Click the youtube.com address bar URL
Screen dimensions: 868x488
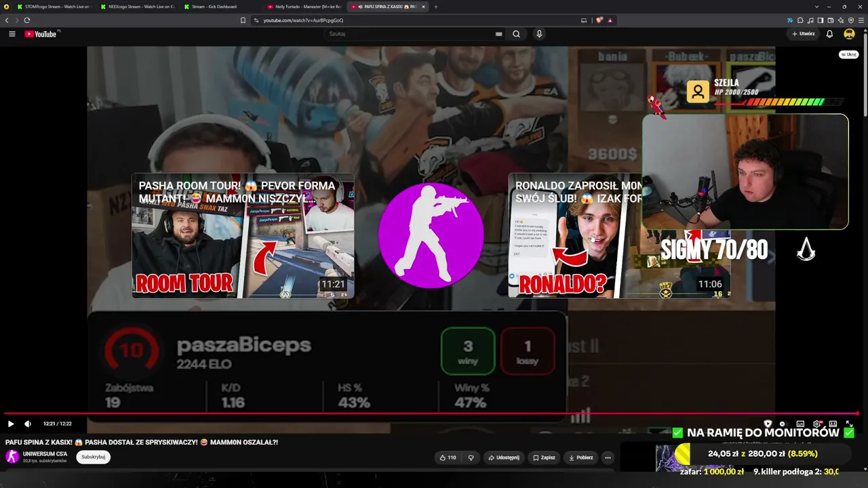[x=303, y=20]
